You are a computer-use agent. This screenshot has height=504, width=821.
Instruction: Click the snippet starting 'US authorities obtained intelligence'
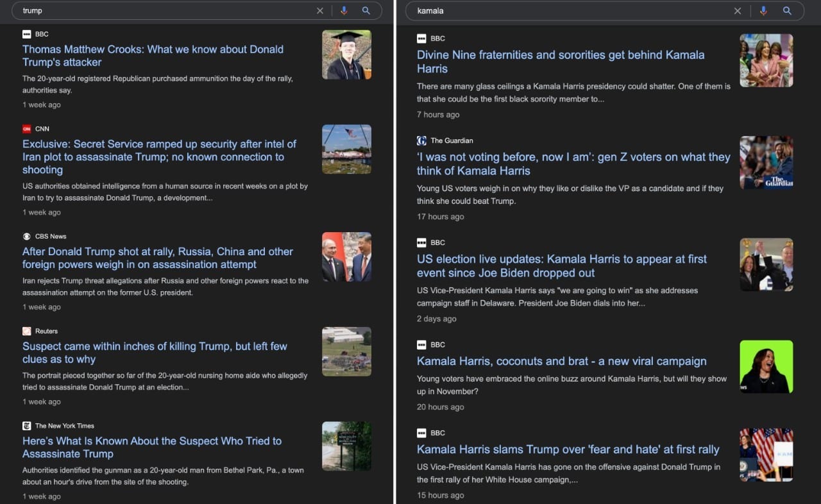click(x=165, y=192)
